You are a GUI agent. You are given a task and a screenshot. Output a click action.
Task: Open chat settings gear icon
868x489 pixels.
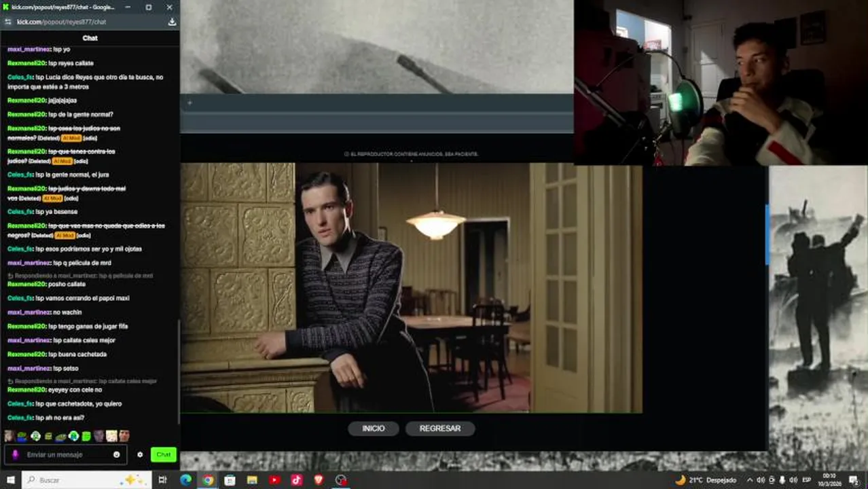tap(140, 454)
